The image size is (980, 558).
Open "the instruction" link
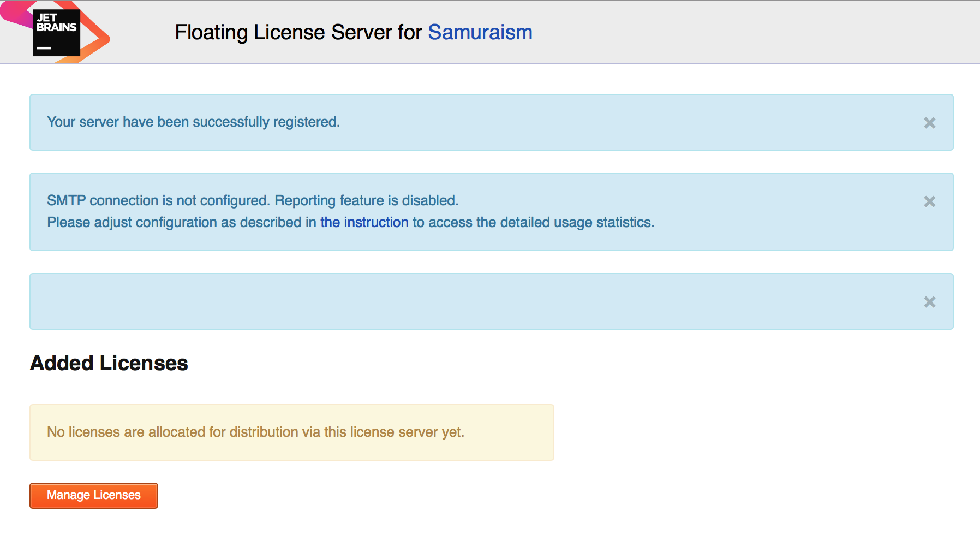pyautogui.click(x=364, y=222)
